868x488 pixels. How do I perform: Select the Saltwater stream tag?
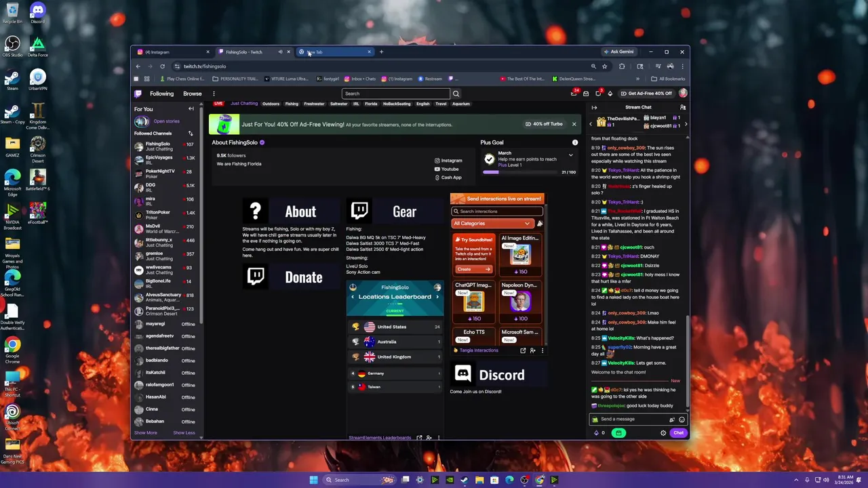click(338, 104)
